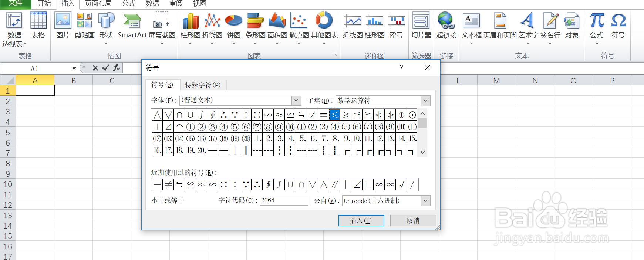Open Clip Art (剪贴画)

click(x=84, y=25)
